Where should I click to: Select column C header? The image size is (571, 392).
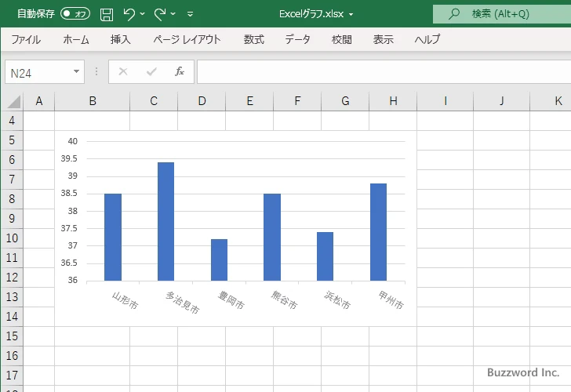click(x=154, y=101)
